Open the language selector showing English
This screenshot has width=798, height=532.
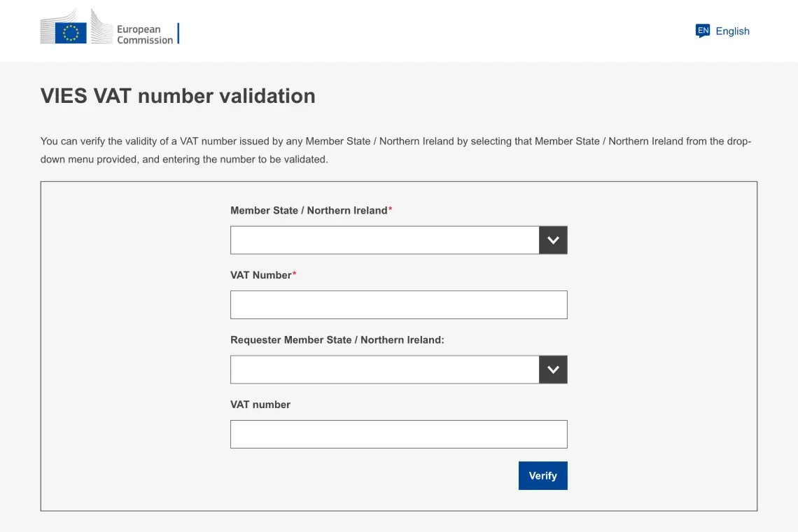tap(721, 31)
